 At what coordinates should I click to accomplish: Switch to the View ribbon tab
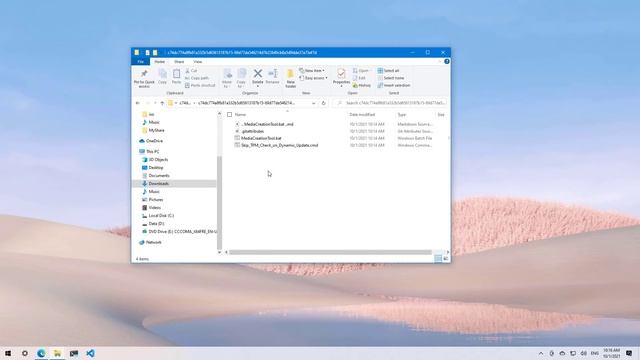point(198,62)
